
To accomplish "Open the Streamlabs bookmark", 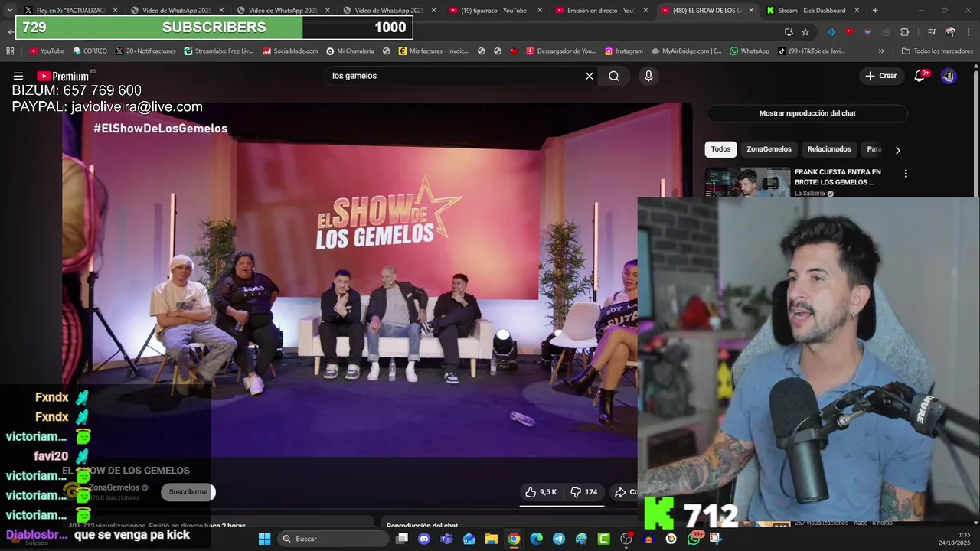I will click(x=218, y=51).
